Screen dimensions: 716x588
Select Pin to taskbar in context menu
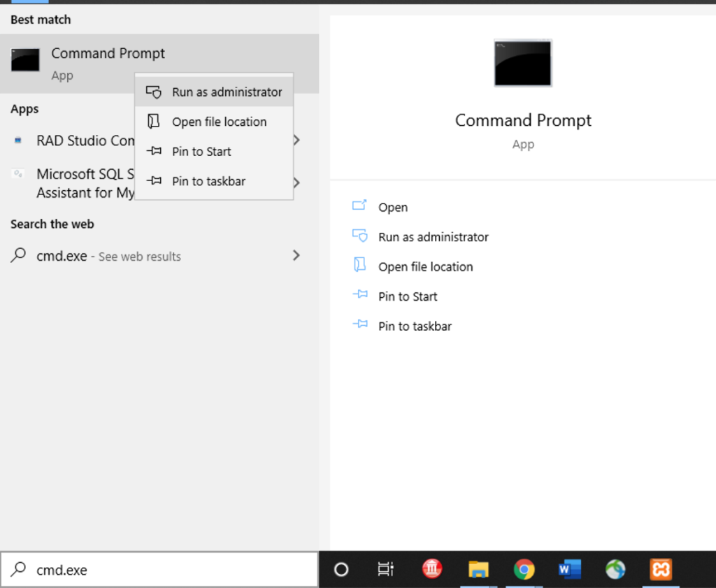214,181
